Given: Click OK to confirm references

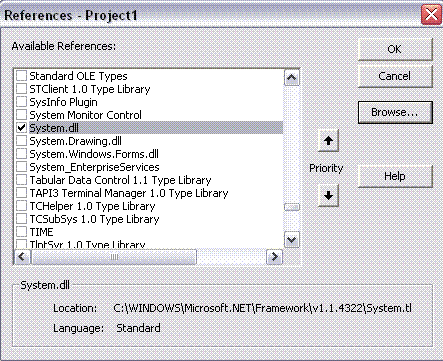Looking at the screenshot, I should coord(395,49).
